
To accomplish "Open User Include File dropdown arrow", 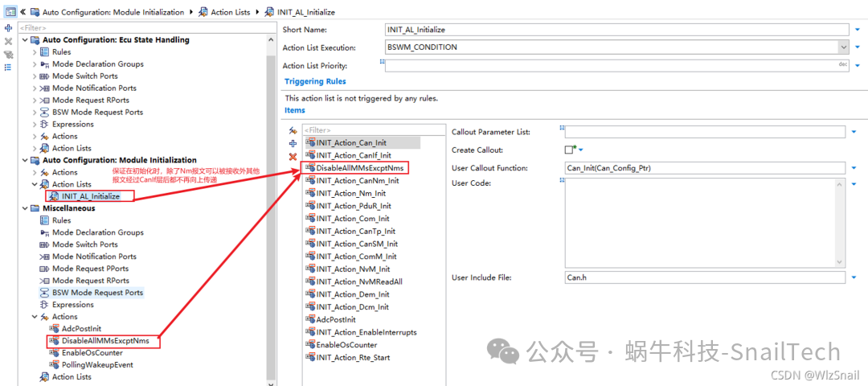I will 854,278.
